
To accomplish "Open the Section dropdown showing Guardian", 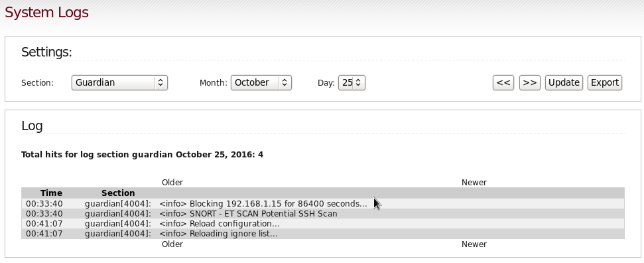I will (119, 83).
